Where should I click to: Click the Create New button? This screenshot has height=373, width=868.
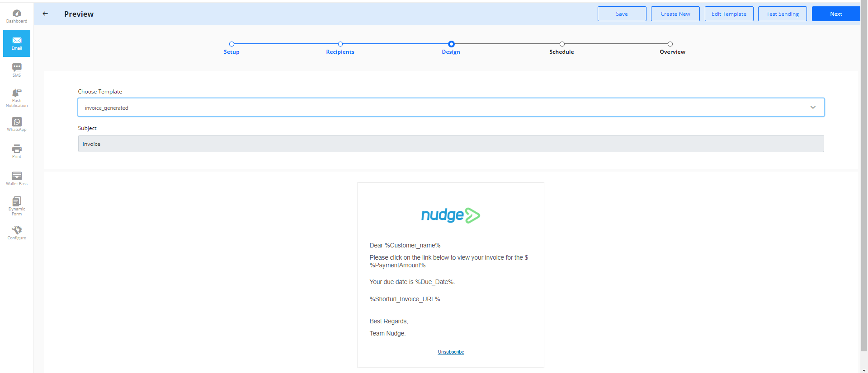pyautogui.click(x=675, y=14)
